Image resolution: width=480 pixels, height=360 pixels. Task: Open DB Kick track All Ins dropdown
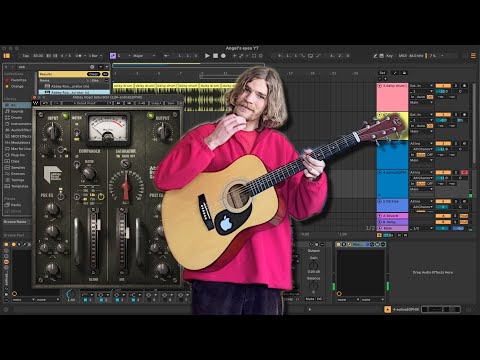pyautogui.click(x=421, y=201)
